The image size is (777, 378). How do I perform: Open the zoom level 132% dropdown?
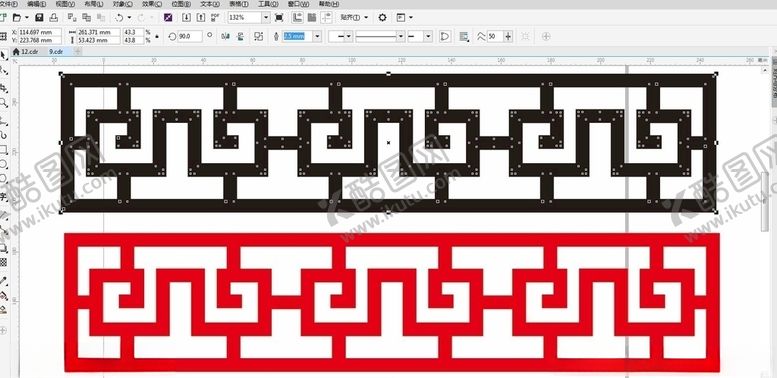(x=266, y=17)
